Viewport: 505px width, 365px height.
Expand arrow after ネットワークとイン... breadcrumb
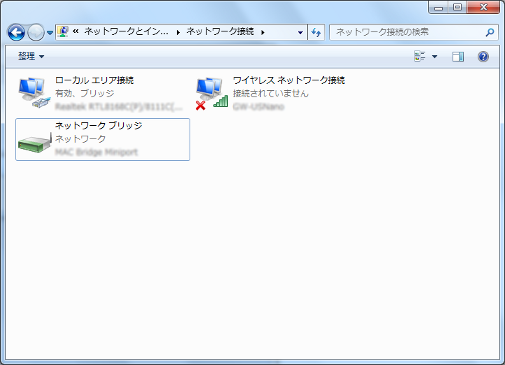click(x=178, y=32)
